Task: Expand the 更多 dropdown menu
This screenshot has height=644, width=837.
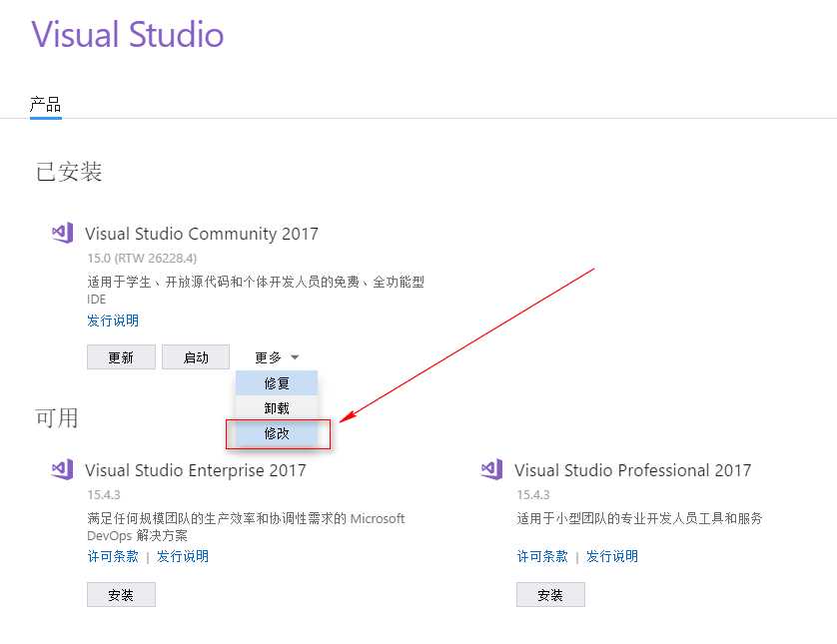Action: tap(277, 357)
